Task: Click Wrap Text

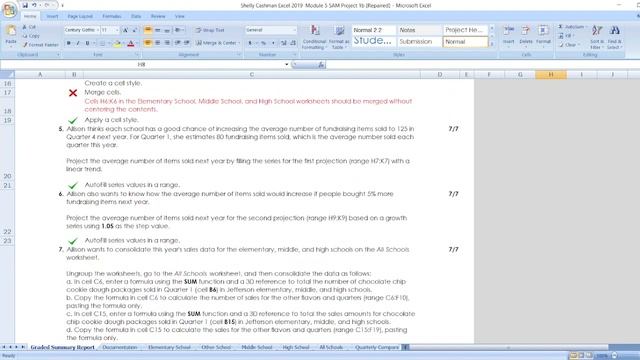Action: (210, 30)
